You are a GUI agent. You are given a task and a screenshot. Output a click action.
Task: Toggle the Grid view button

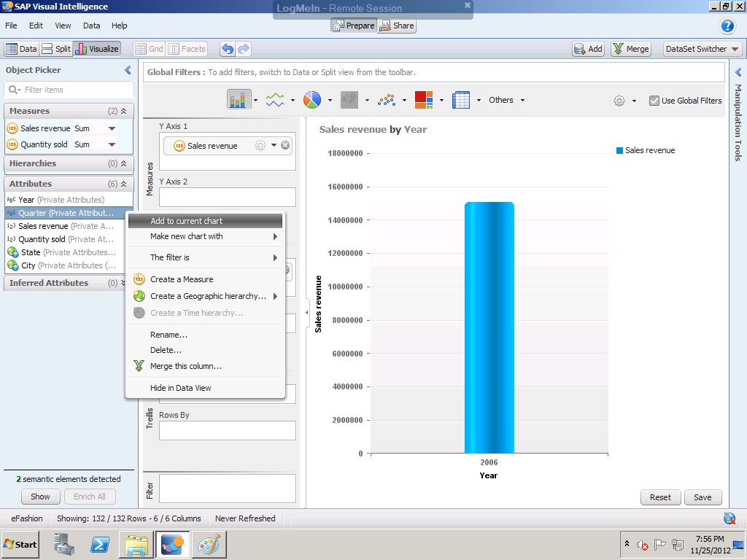149,49
